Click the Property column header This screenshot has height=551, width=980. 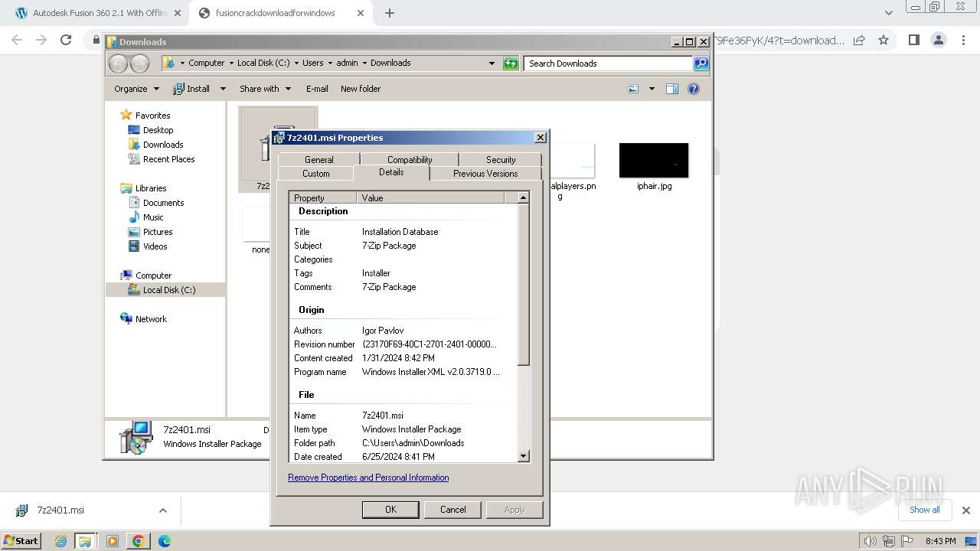tap(322, 197)
